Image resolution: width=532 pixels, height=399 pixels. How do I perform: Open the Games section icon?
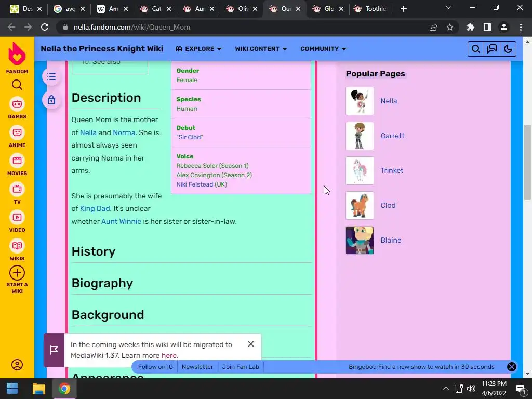pyautogui.click(x=17, y=104)
